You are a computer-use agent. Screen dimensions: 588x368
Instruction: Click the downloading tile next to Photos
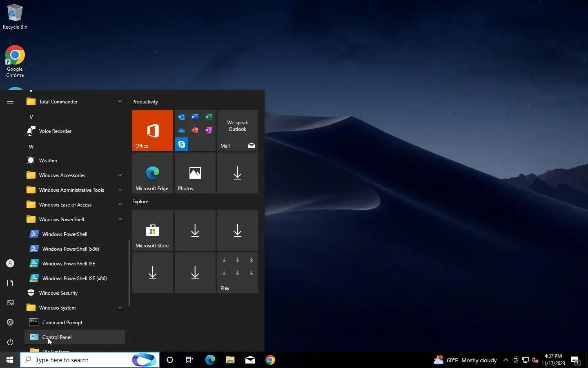[x=238, y=173]
